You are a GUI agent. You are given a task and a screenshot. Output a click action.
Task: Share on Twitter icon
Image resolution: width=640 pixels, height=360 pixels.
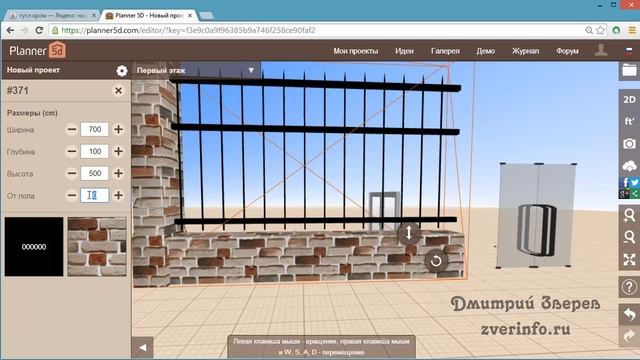pyautogui.click(x=634, y=182)
